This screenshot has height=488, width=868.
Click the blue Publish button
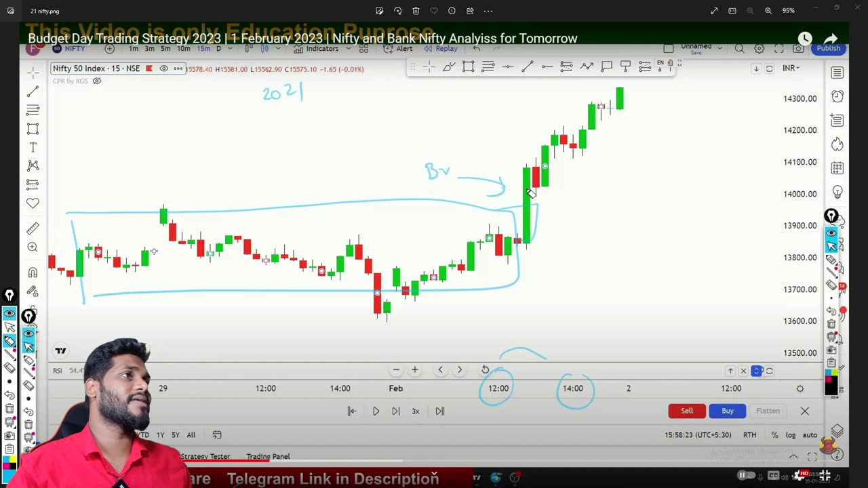point(828,48)
